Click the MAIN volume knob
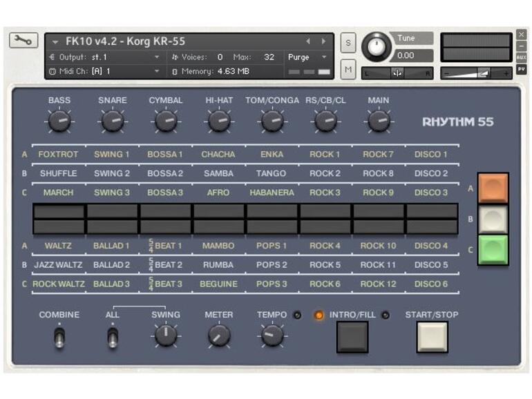 coord(379,121)
